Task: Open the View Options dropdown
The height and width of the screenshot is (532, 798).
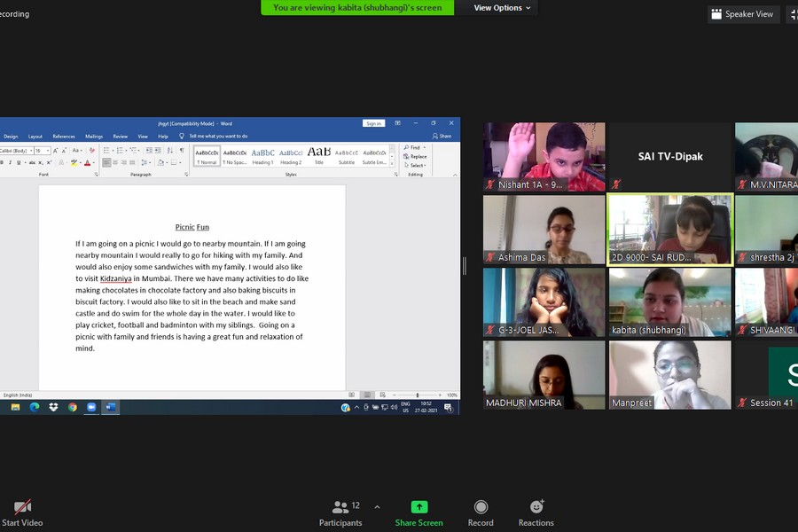Action: click(502, 8)
